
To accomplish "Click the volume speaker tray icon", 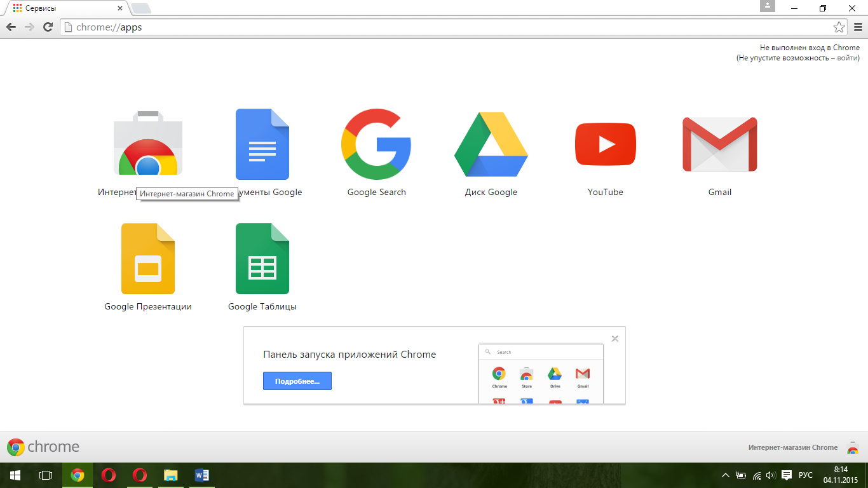I will tap(771, 475).
